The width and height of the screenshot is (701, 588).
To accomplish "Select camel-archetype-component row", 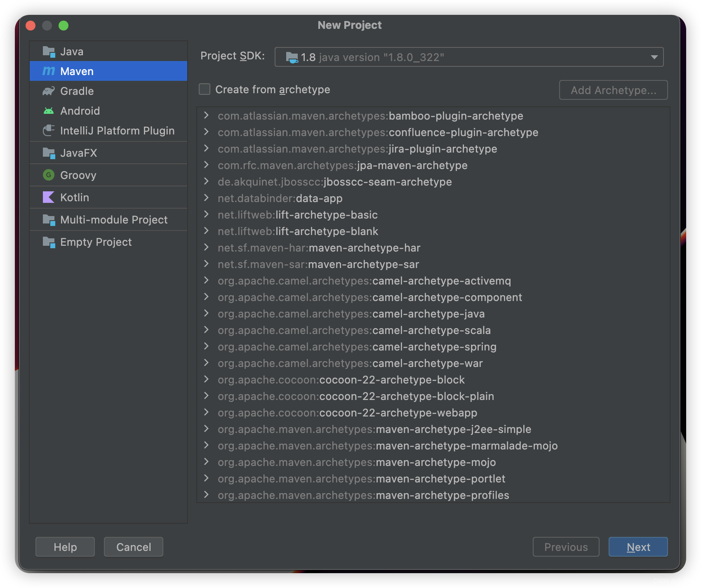I will tap(433, 297).
